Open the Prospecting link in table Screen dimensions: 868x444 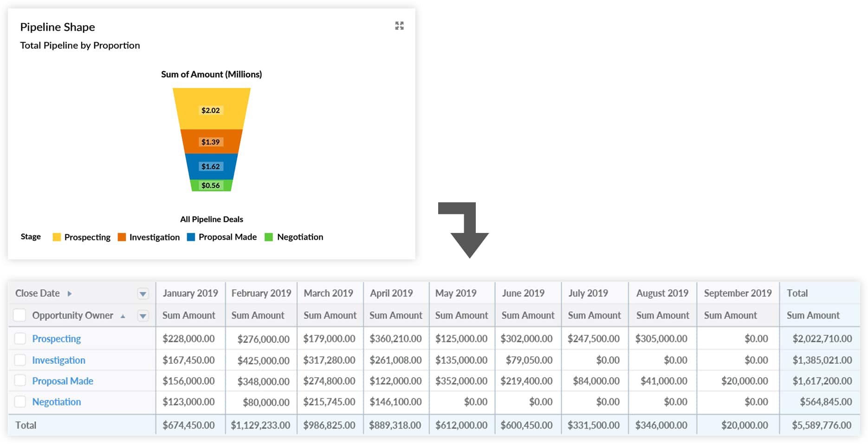[56, 339]
